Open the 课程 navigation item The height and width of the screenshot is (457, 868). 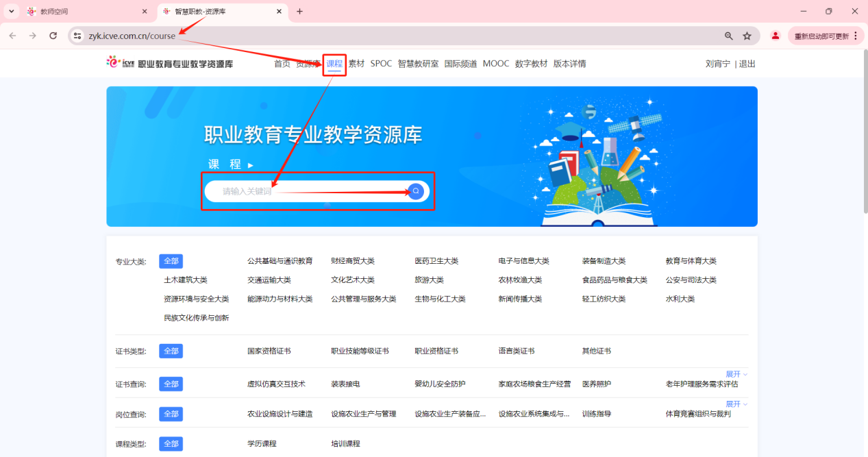tap(334, 63)
